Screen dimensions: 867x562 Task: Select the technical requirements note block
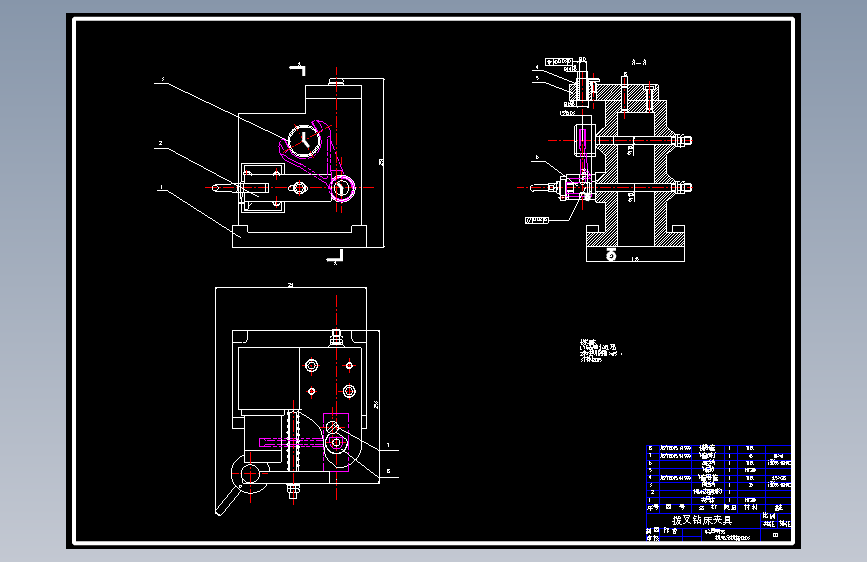pos(599,351)
